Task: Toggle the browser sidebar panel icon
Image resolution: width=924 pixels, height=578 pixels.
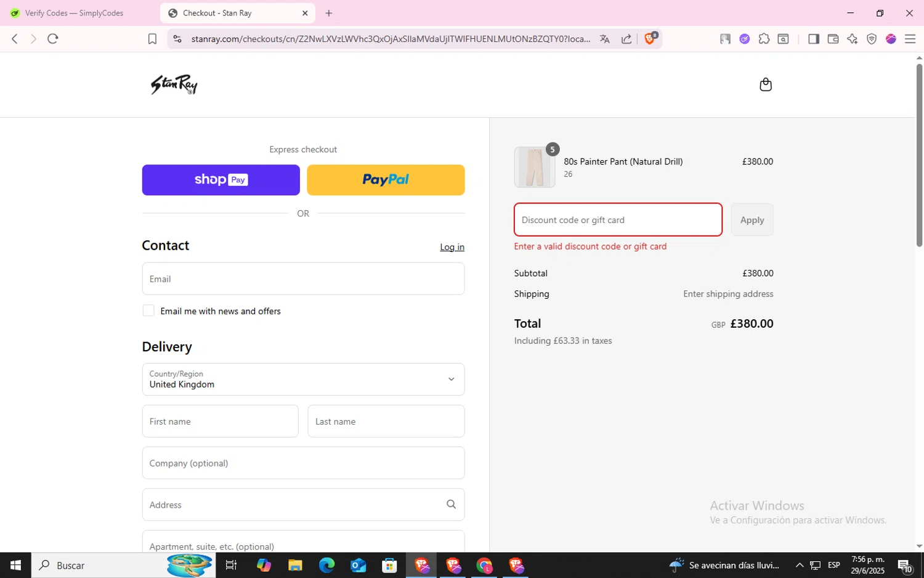Action: pyautogui.click(x=813, y=39)
